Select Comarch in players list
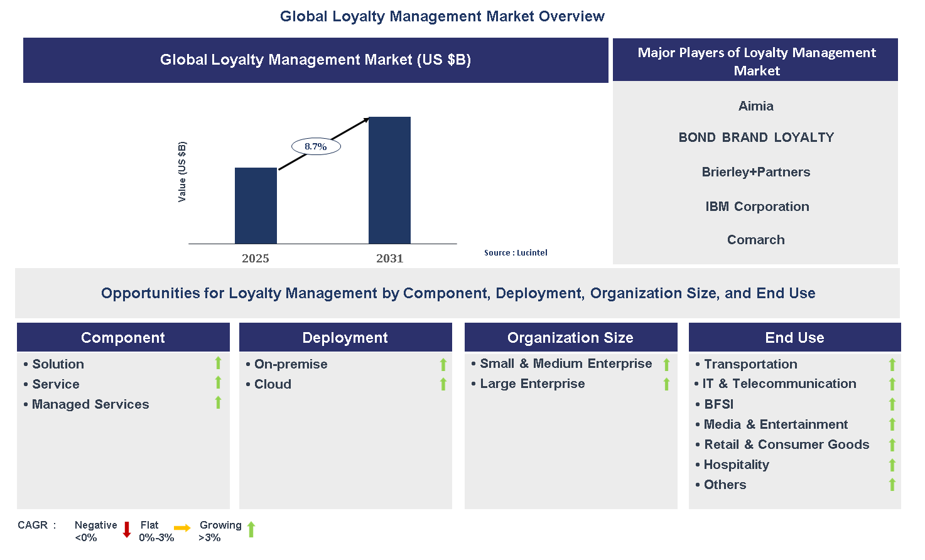925x560 pixels. (x=756, y=240)
